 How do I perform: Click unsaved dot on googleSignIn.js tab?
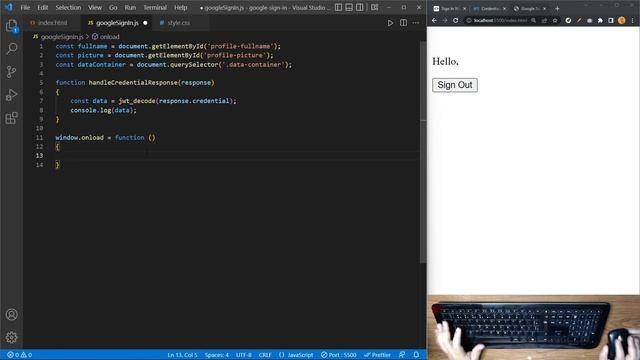coord(145,23)
